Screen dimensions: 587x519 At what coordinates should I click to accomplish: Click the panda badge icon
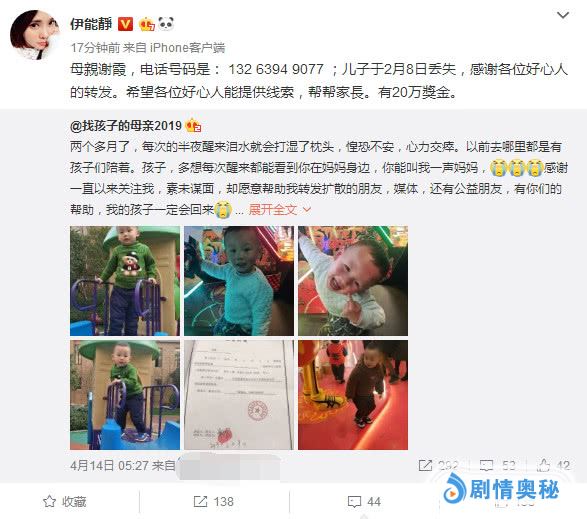[166, 24]
